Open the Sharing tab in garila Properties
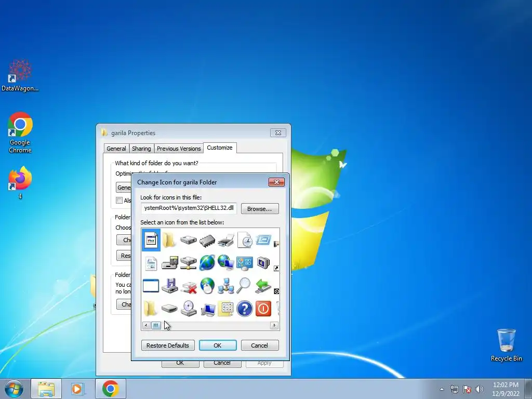This screenshot has width=532, height=399. pyautogui.click(x=141, y=149)
